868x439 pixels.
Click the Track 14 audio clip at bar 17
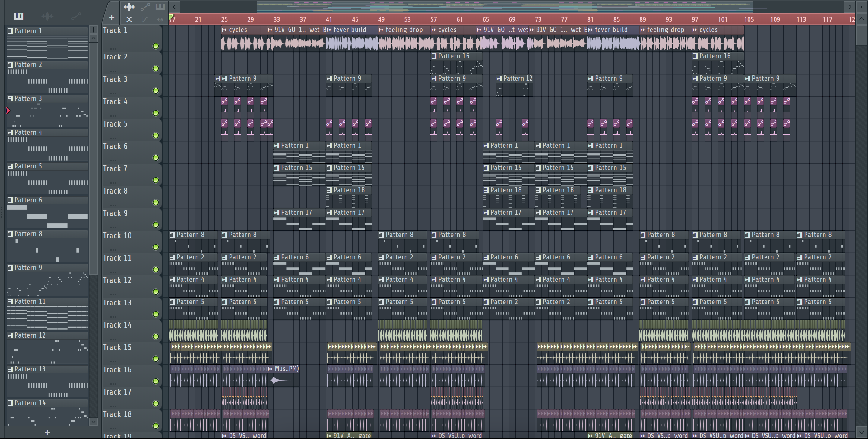[x=193, y=331]
